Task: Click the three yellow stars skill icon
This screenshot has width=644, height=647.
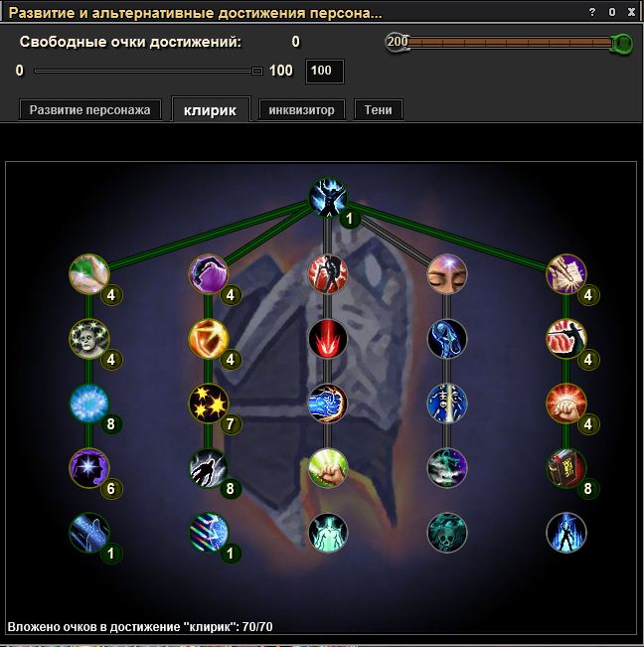Action: [209, 404]
